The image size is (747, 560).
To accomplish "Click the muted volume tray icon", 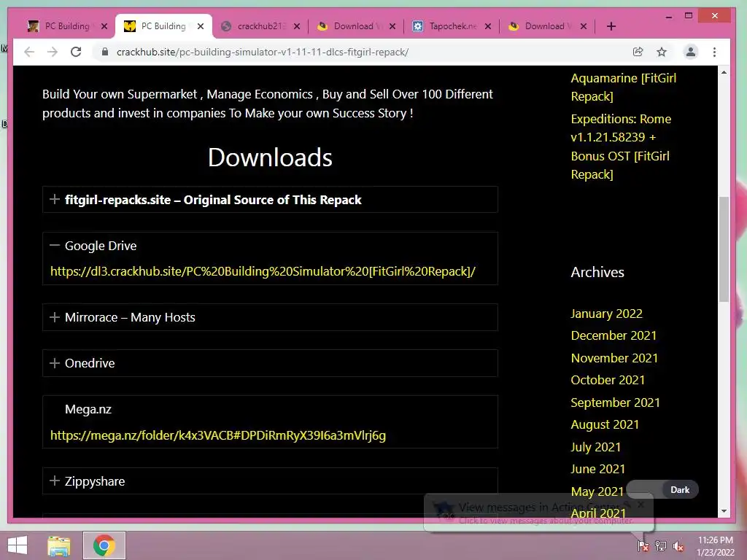I will pyautogui.click(x=678, y=546).
